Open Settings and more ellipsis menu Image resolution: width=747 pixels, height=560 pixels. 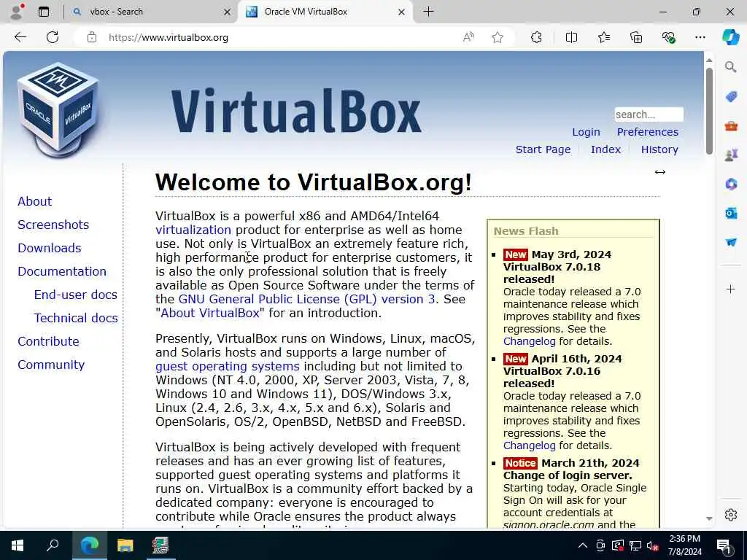(x=700, y=37)
